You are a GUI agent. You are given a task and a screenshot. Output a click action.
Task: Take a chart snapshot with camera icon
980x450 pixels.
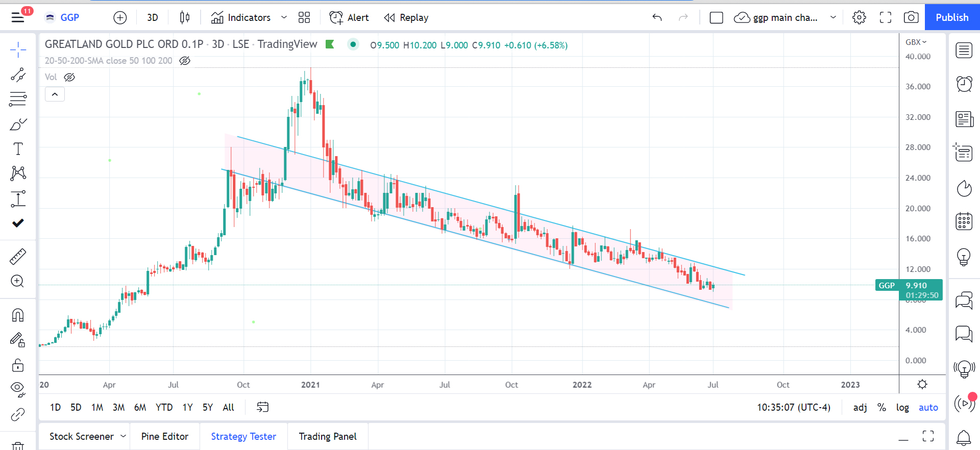click(911, 17)
